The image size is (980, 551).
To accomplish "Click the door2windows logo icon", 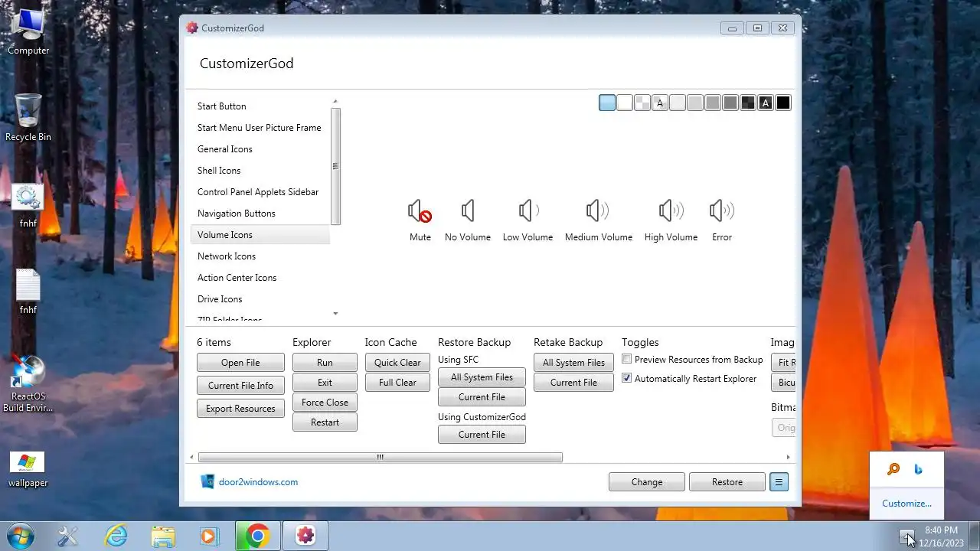I will click(x=207, y=482).
